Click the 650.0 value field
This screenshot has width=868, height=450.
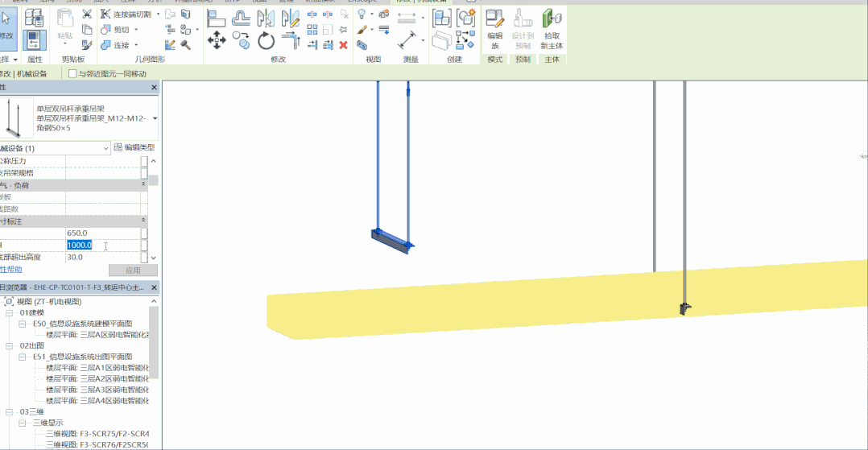103,233
